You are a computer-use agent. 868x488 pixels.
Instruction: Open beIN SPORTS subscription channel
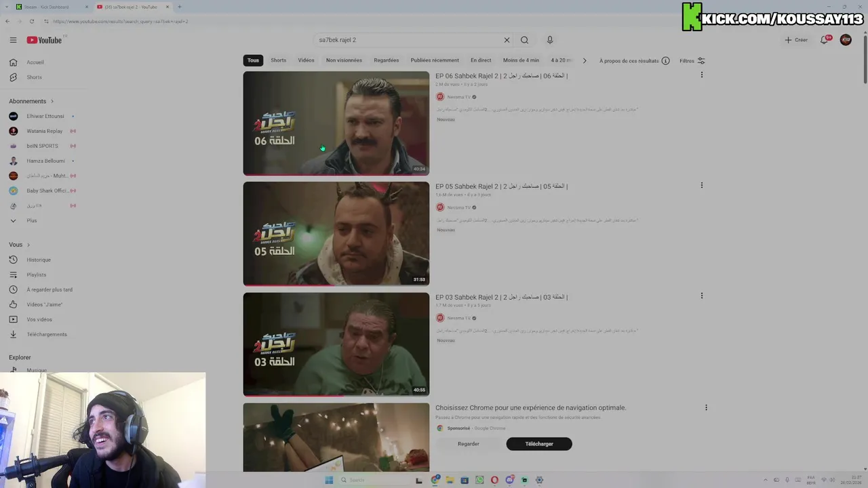[x=44, y=146]
